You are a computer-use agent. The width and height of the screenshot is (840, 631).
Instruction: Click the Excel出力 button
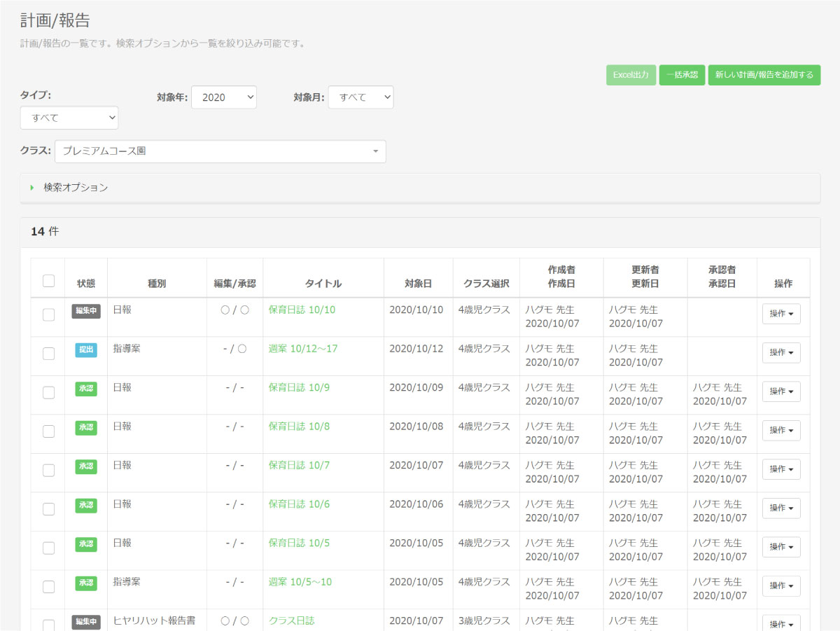pyautogui.click(x=631, y=75)
